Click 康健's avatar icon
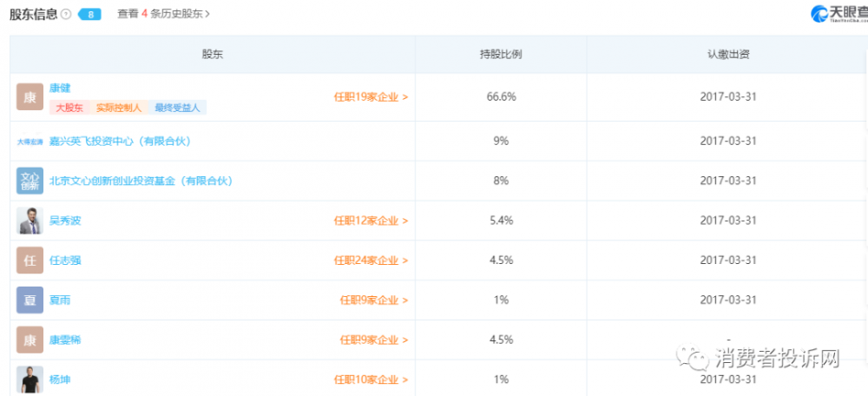Image resolution: width=868 pixels, height=396 pixels. (30, 96)
